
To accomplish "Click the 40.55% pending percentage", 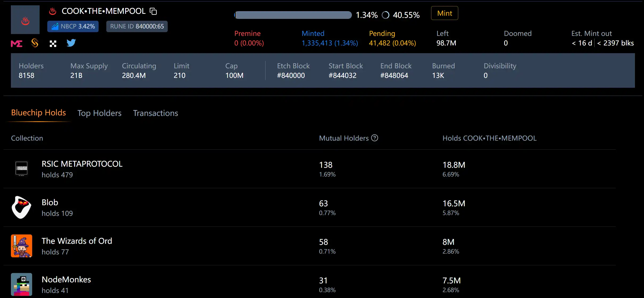I will [406, 15].
